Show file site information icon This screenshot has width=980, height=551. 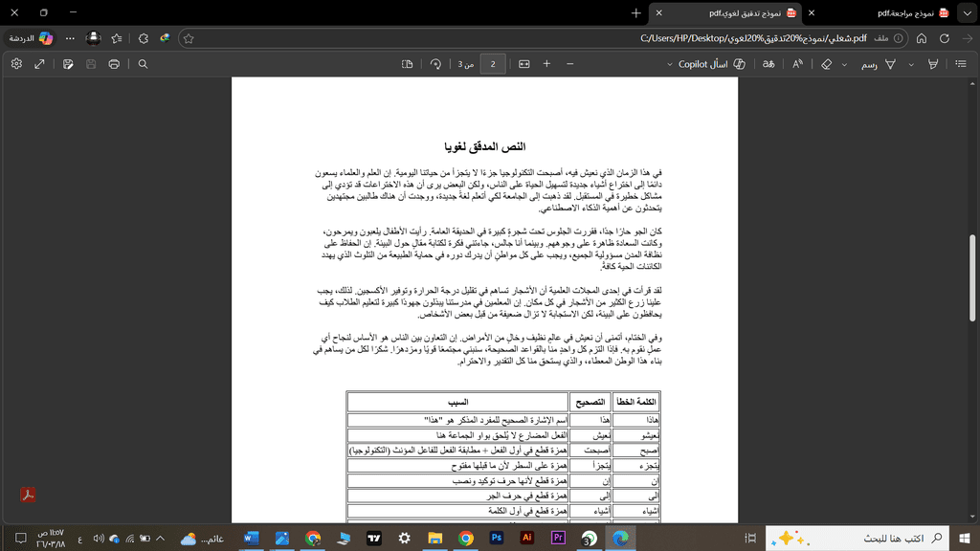[x=898, y=38]
